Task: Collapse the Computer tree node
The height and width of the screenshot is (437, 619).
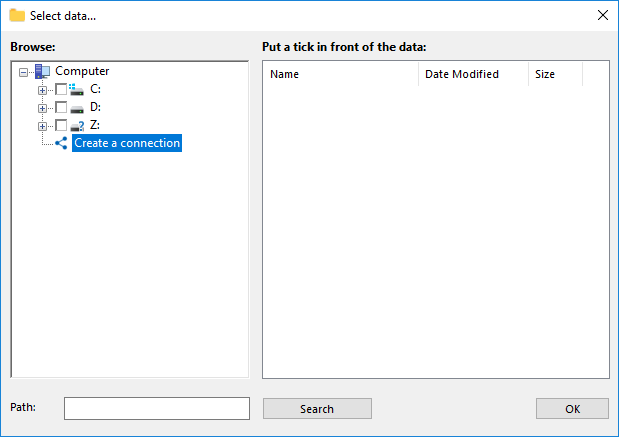Action: tap(24, 72)
